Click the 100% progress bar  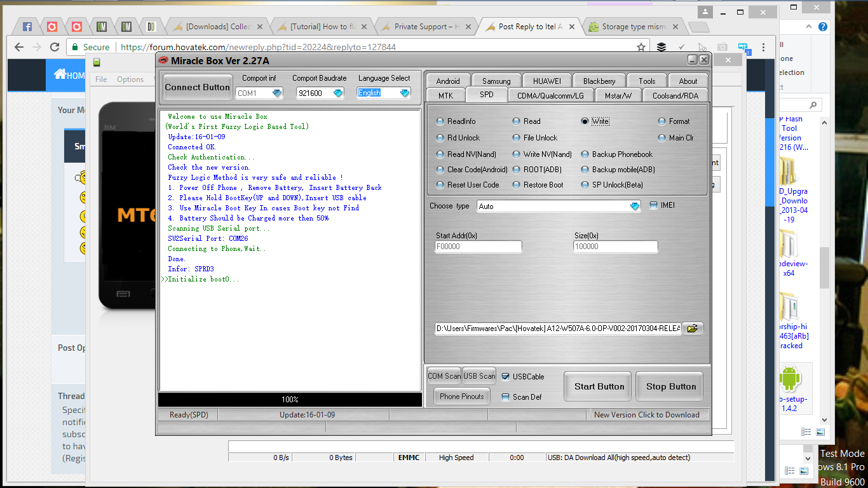point(290,400)
